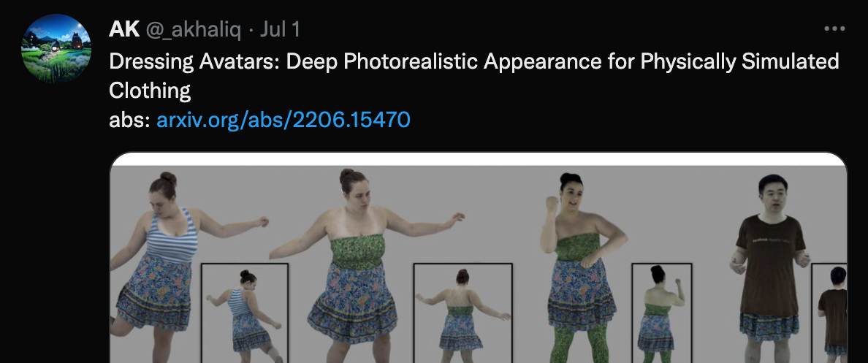868x363 pixels.
Task: Open AK's landscape profile avatar
Action: pyautogui.click(x=56, y=48)
